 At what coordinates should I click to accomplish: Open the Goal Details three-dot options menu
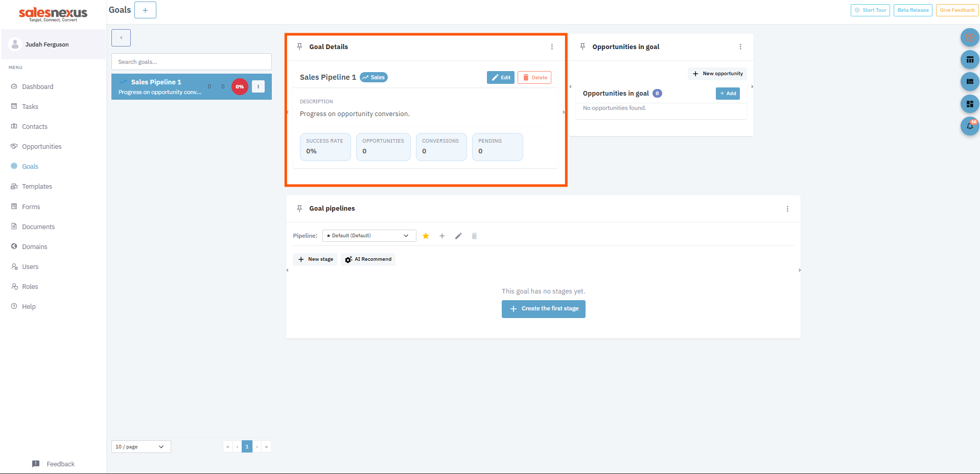pyautogui.click(x=552, y=47)
